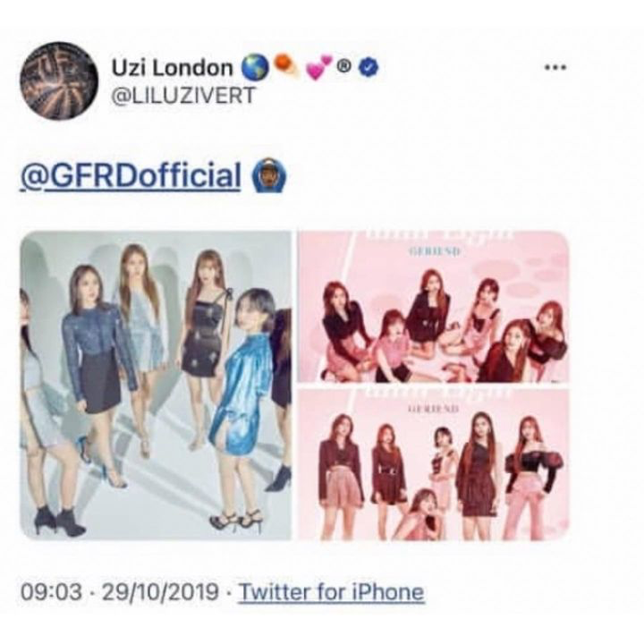The image size is (644, 644).
Task: Click the globe emoji beside Uzi London
Action: (254, 68)
